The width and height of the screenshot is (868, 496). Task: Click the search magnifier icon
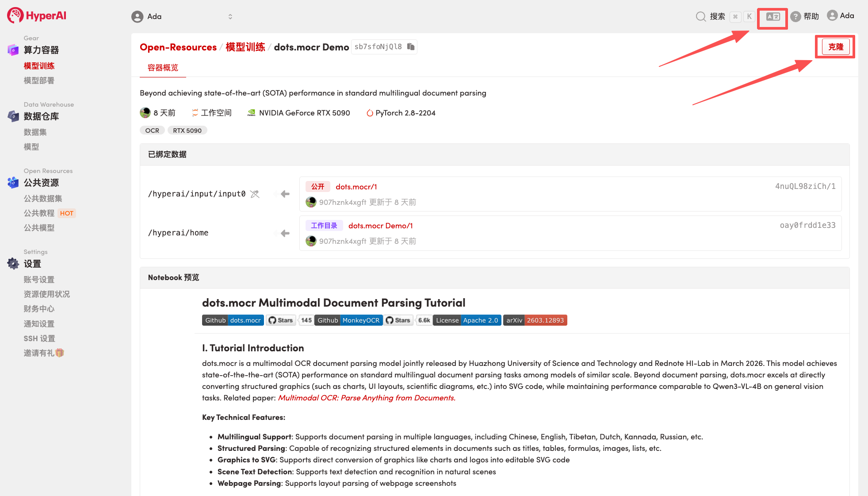coord(700,16)
